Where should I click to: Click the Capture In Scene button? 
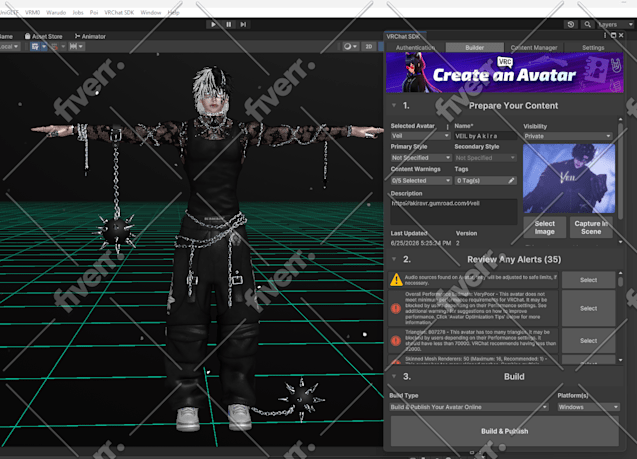591,227
